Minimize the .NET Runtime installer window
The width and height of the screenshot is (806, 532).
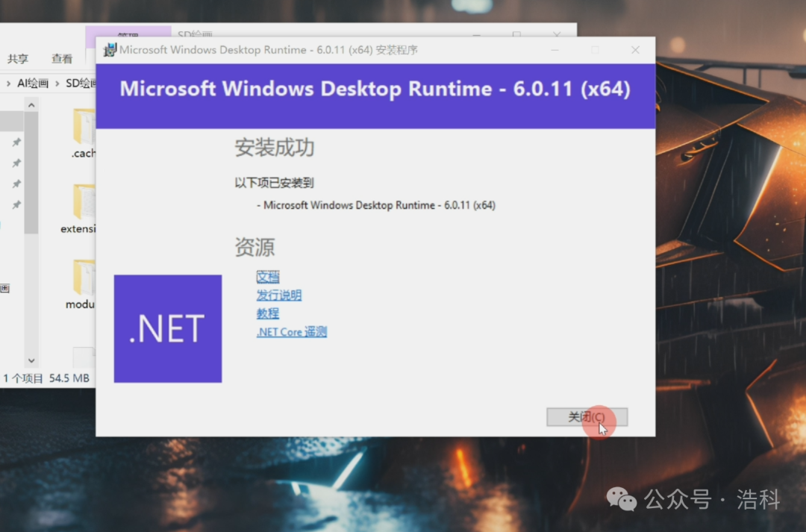554,50
